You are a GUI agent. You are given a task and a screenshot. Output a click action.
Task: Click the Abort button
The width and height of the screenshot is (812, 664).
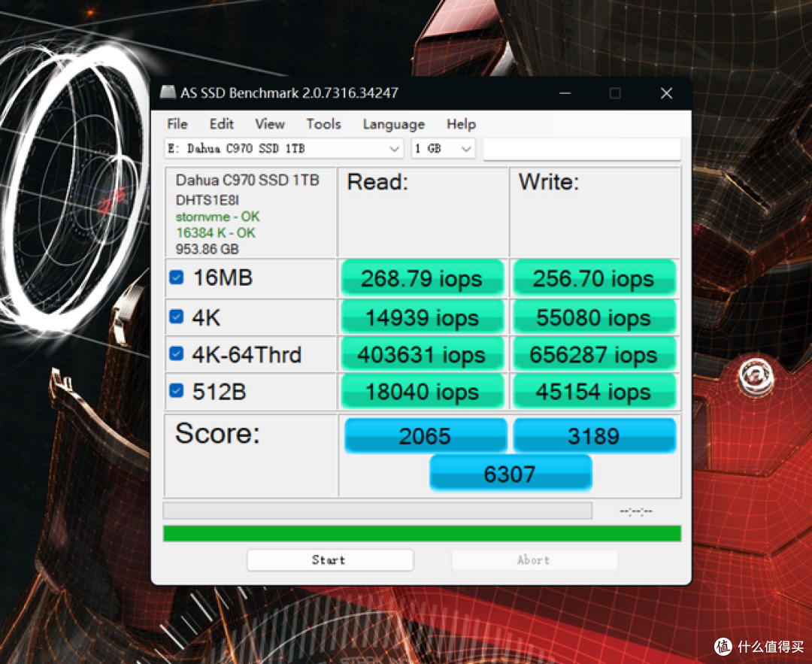pos(535,560)
